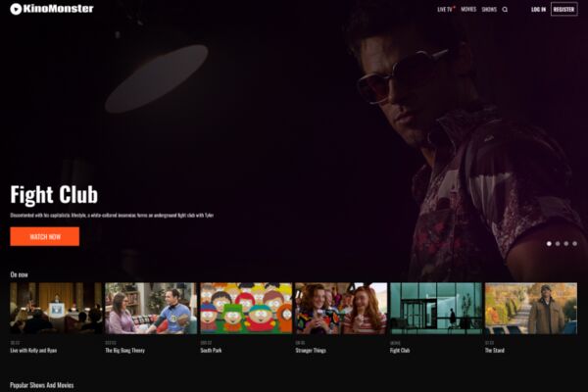588x392 pixels.
Task: Click the Log In link
Action: 538,10
